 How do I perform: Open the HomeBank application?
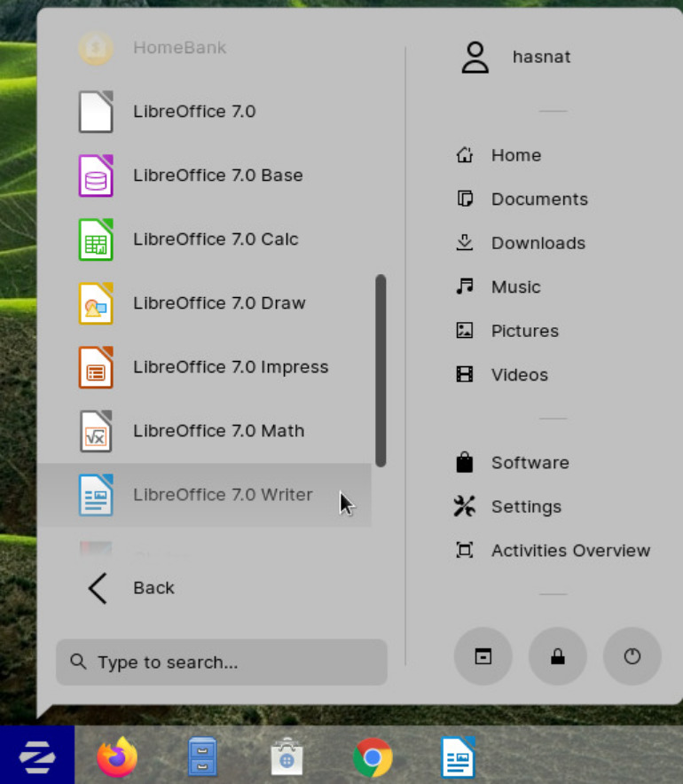pyautogui.click(x=204, y=48)
